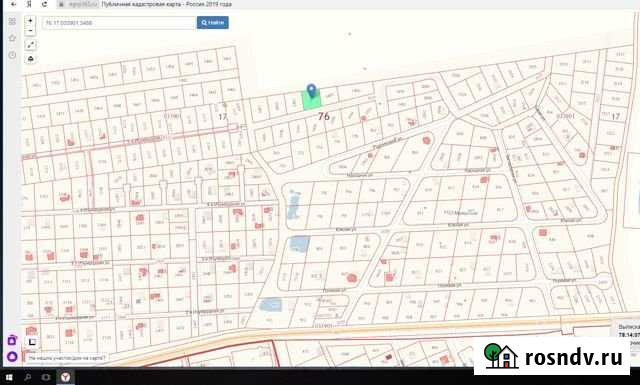The width and height of the screenshot is (640, 385).
Task: Open the Yandex home button
Action: [x=29, y=4]
